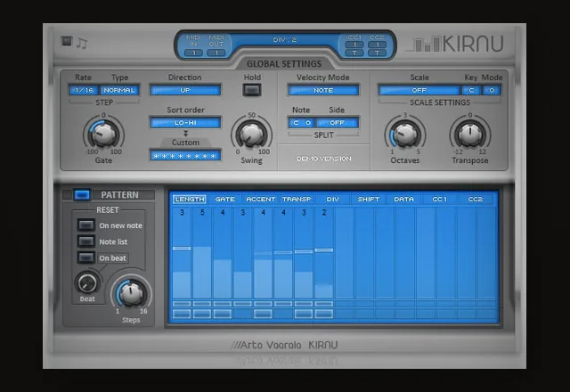Toggle the large bottom-row box of step 8
570x392 pixels.
[x=324, y=314]
